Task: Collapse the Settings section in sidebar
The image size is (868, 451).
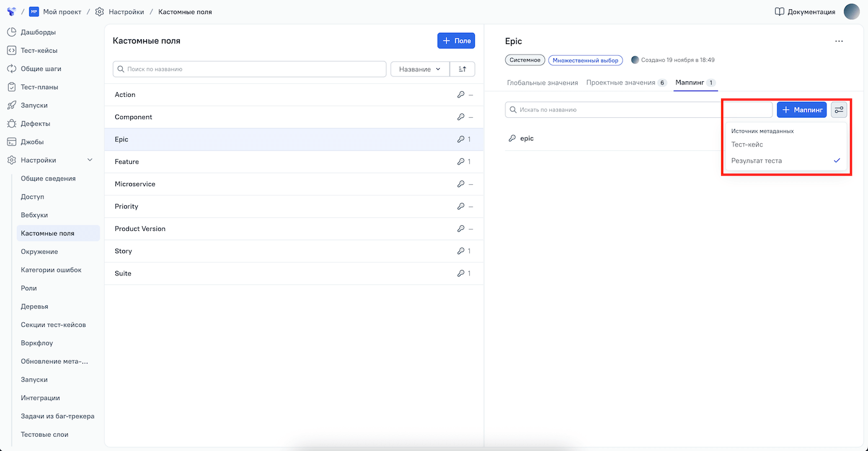Action: coord(90,160)
